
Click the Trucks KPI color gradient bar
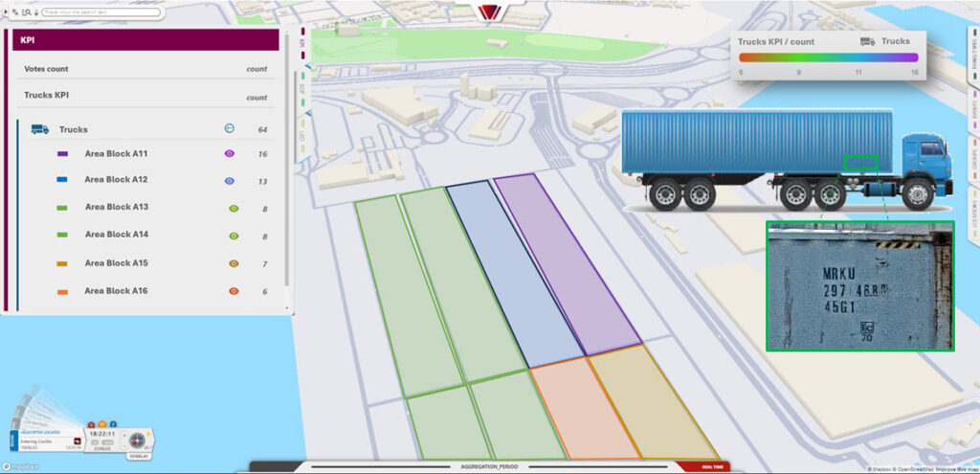coord(828,57)
